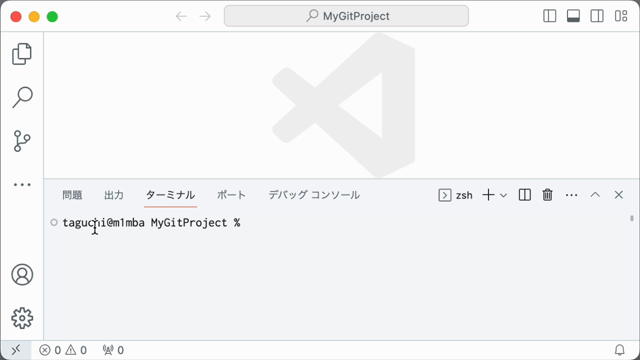This screenshot has height=360, width=640.
Task: Click errors and warnings count in status bar
Action: pyautogui.click(x=63, y=350)
